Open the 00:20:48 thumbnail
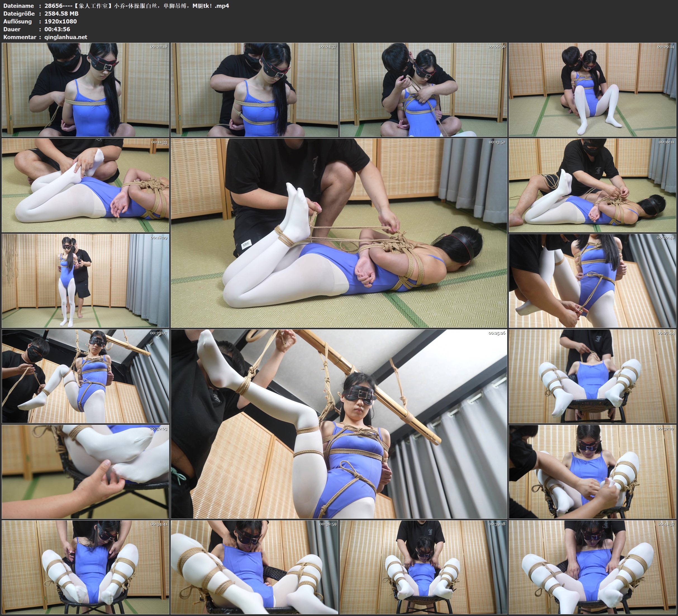The image size is (678, 616). pos(592,280)
